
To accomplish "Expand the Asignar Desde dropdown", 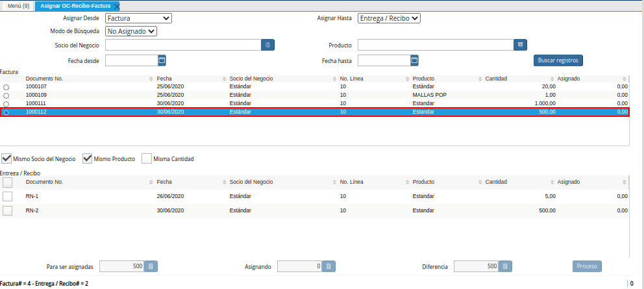I will (138, 18).
